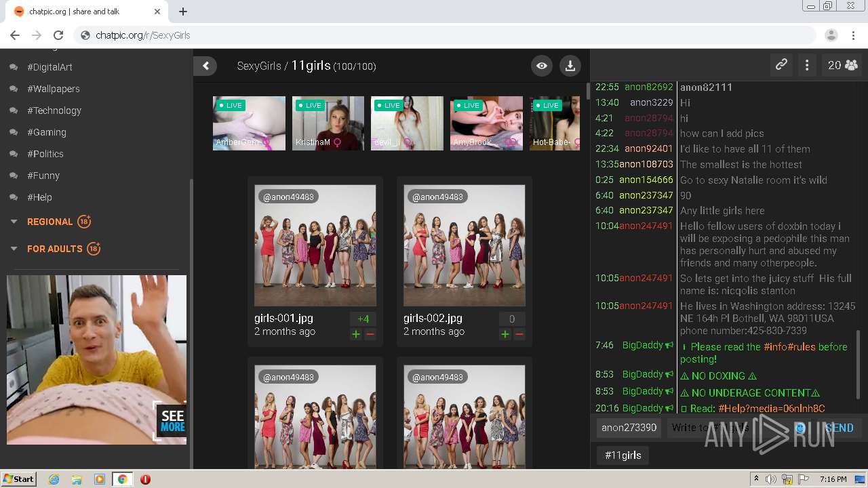
Task: Edit the nickname field anon273390
Action: [x=629, y=428]
